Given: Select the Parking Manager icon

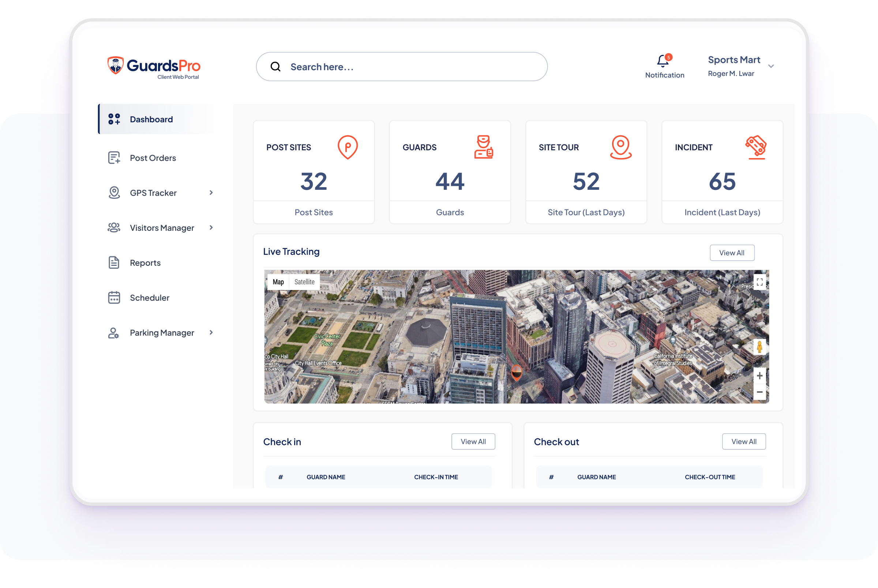Looking at the screenshot, I should point(114,333).
